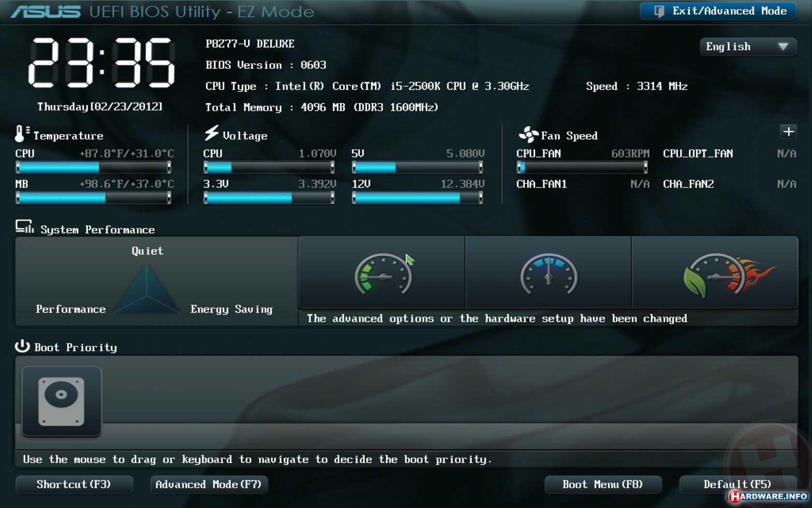
Task: Click CPU temperature +87.8°F/+31.0°C value
Action: point(126,153)
